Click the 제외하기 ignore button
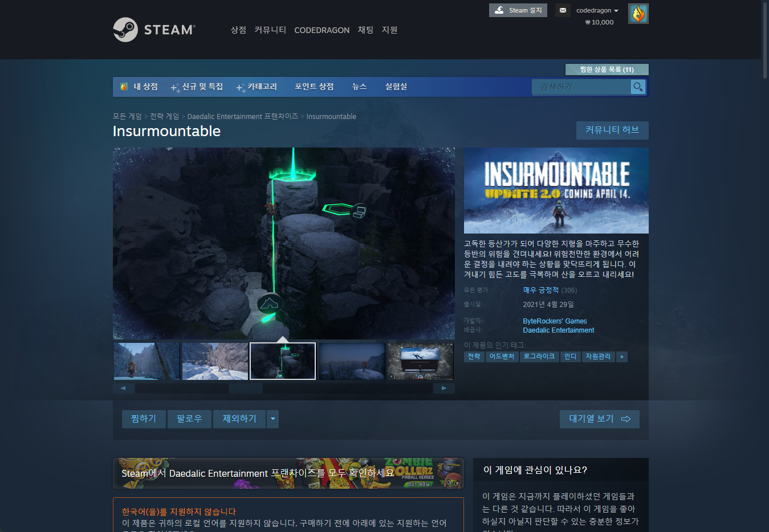The image size is (769, 532). tap(239, 419)
